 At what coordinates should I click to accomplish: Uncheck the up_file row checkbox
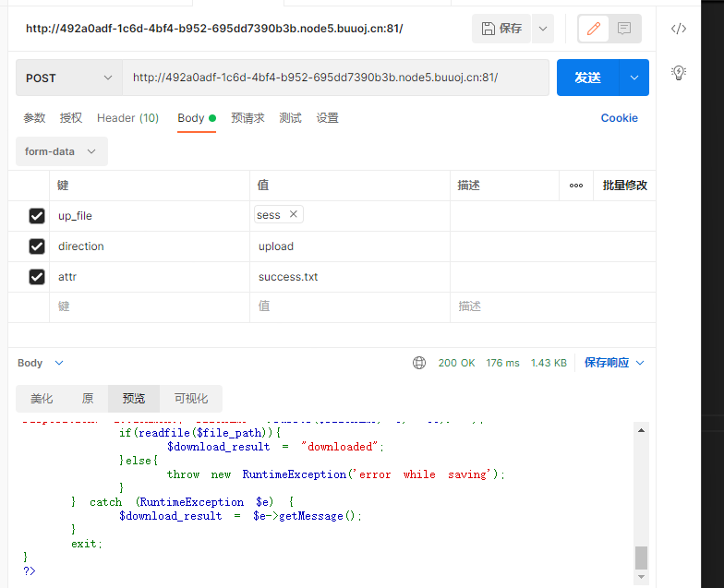37,216
